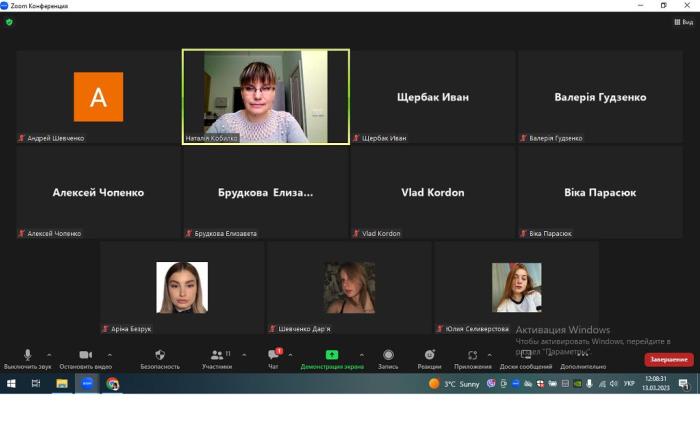
Task: Start recording with Запись button
Action: click(x=388, y=356)
